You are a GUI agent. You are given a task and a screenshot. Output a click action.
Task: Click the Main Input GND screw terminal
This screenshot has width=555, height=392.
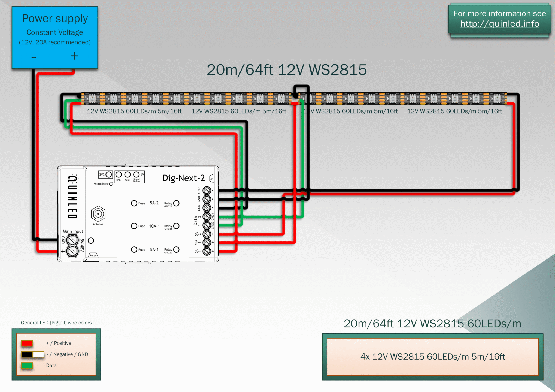(x=72, y=240)
